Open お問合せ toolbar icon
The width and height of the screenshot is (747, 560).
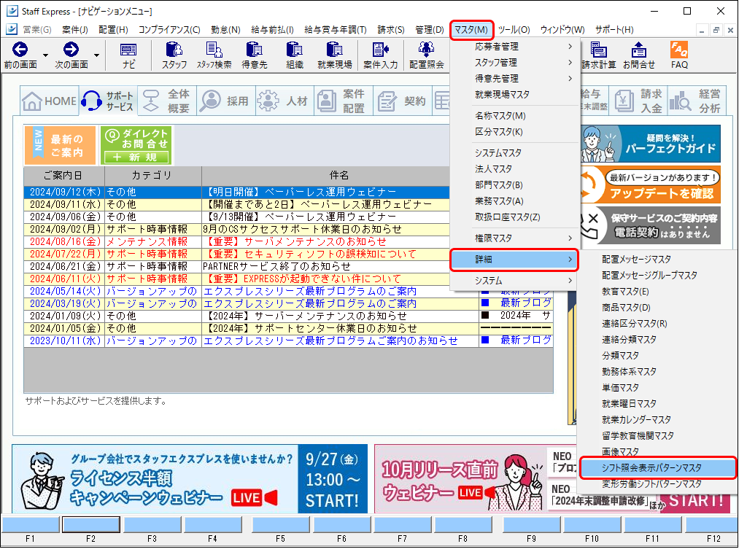[x=639, y=55]
